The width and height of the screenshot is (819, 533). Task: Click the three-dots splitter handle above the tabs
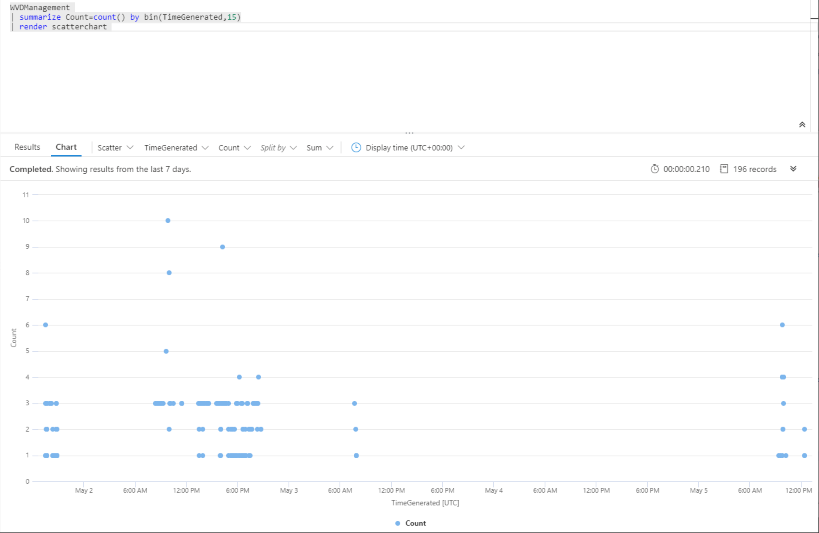[409, 133]
